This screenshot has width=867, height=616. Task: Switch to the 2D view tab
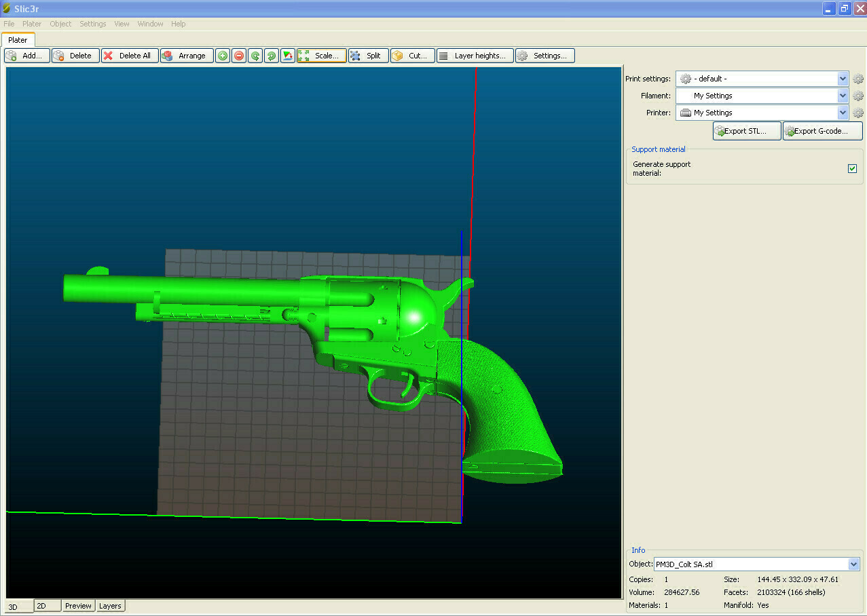(46, 605)
